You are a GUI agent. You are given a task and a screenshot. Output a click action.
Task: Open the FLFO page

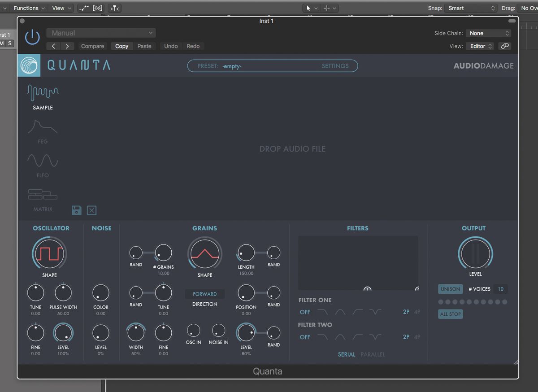[43, 164]
